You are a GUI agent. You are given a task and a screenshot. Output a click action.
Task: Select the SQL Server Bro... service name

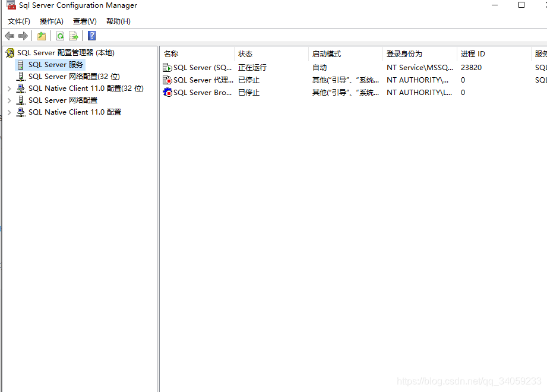(x=203, y=93)
